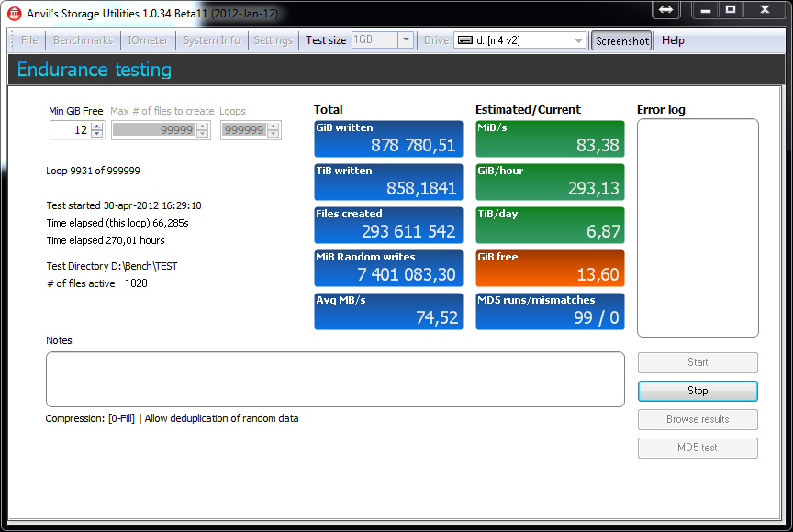This screenshot has width=793, height=532.
Task: Open the IOmeter menu
Action: tap(148, 40)
